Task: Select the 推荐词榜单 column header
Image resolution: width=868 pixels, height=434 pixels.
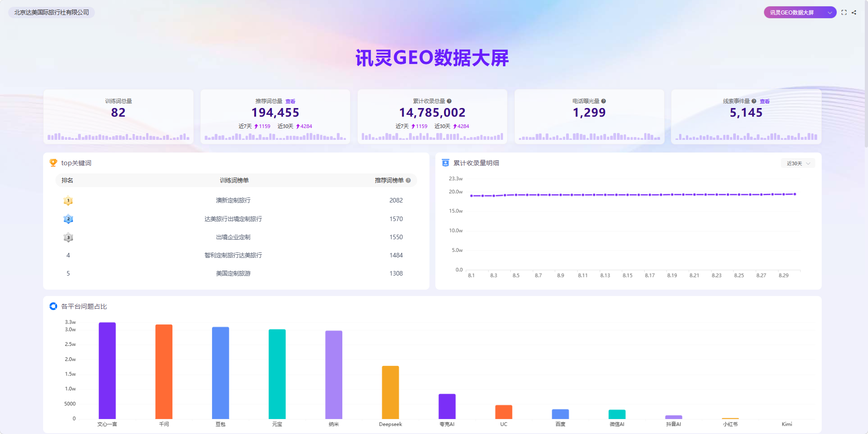Action: pyautogui.click(x=389, y=181)
